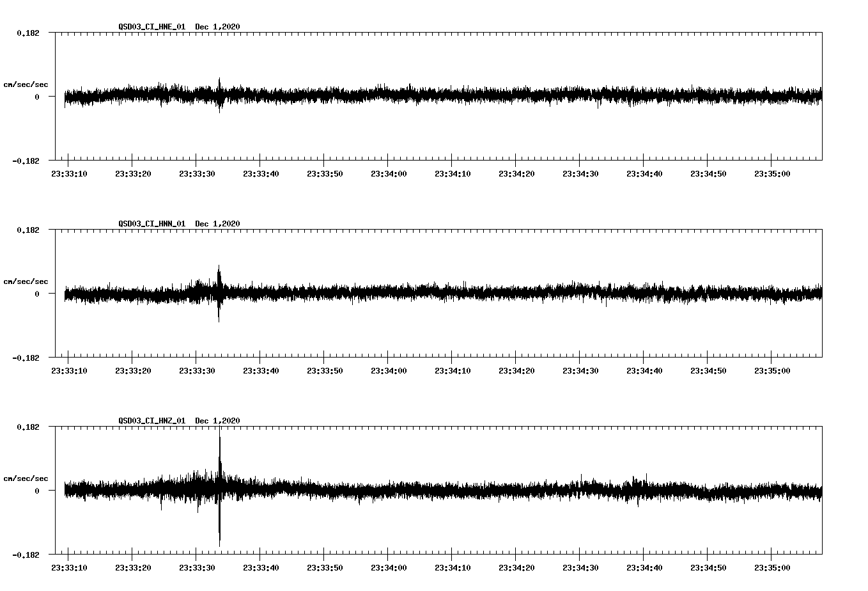
Task: Select the Dec 1,2020 date label on top plot
Action: click(x=218, y=27)
